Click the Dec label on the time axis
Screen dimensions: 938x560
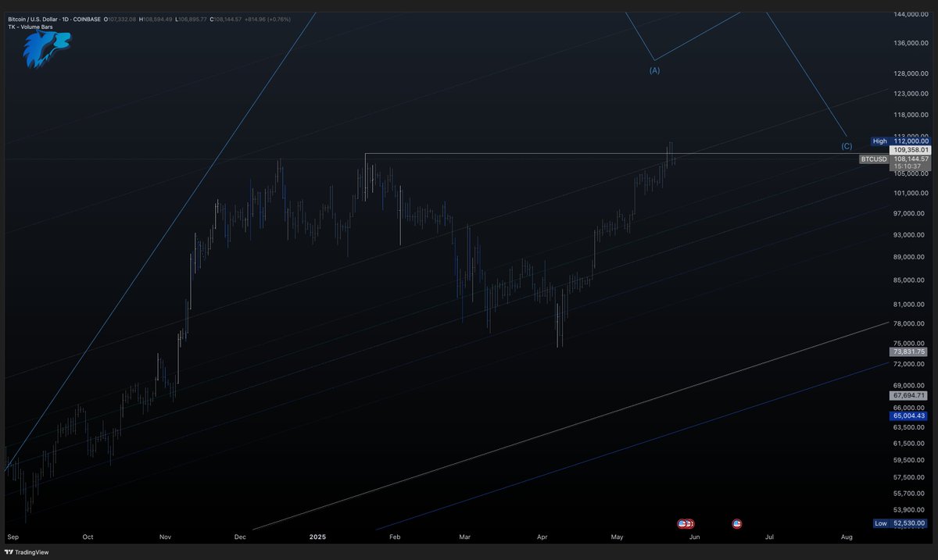click(240, 537)
